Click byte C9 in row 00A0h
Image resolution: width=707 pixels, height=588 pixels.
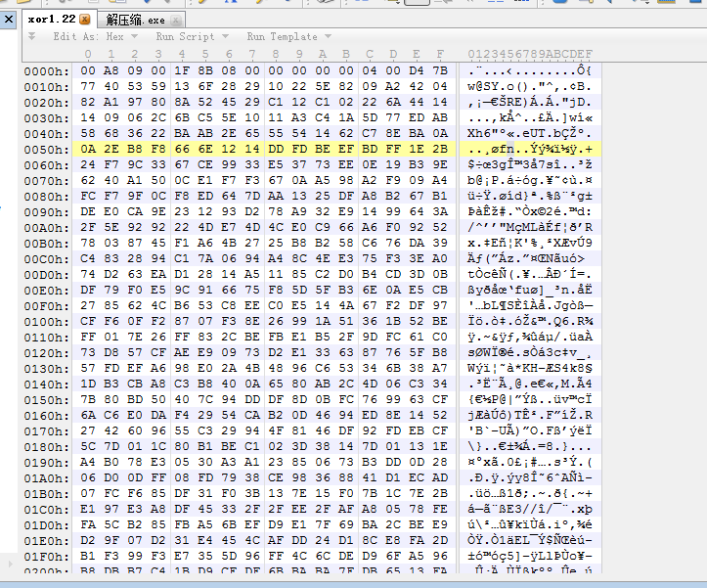click(323, 227)
